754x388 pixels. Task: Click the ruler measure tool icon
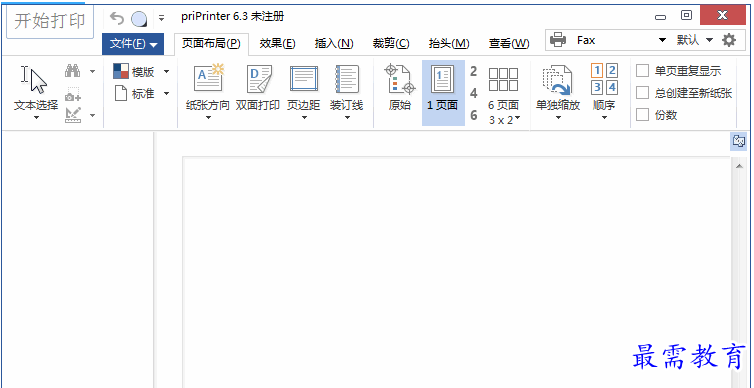73,115
